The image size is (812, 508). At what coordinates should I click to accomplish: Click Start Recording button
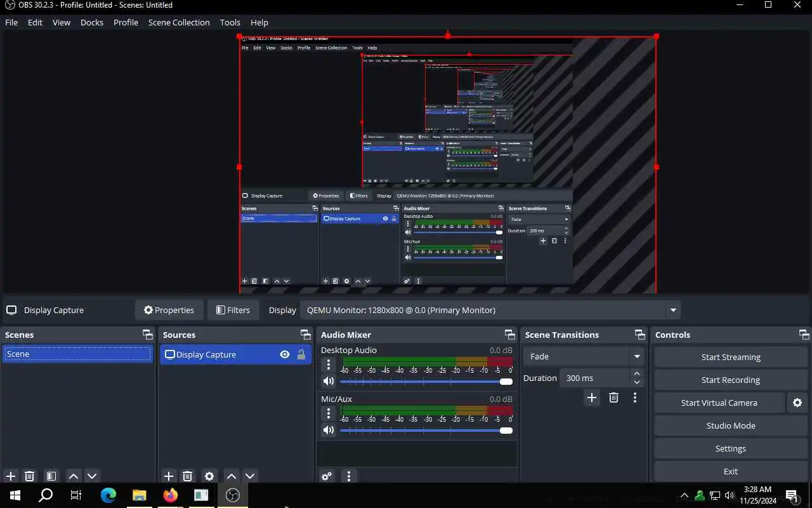pyautogui.click(x=731, y=380)
